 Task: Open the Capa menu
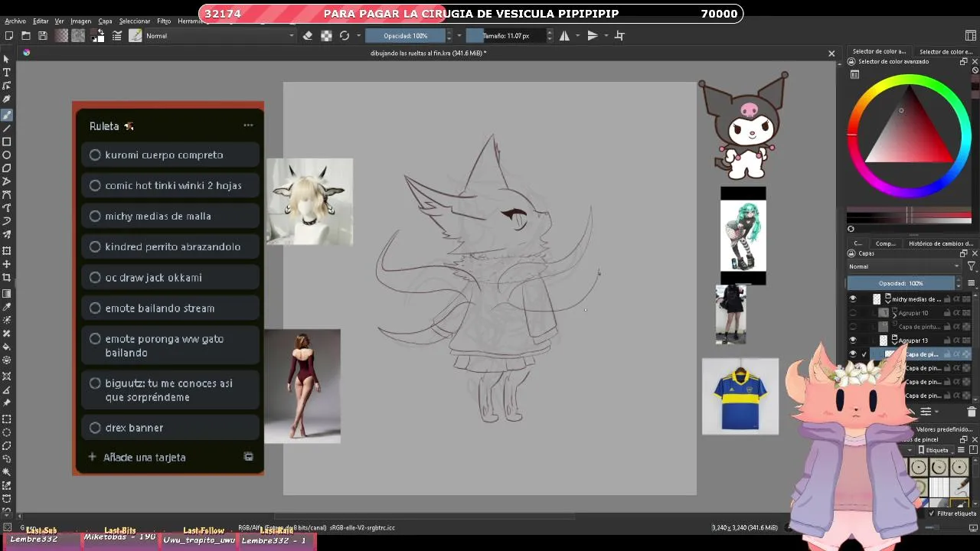[x=105, y=21]
